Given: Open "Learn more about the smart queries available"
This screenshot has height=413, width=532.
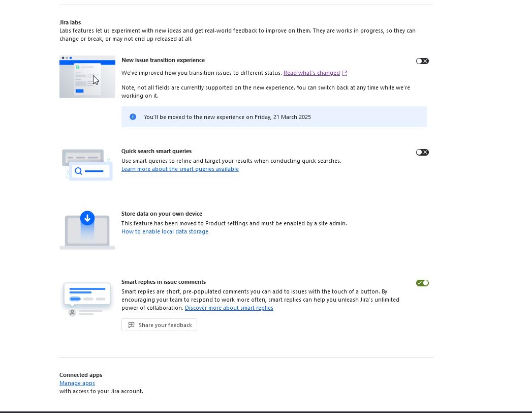Looking at the screenshot, I should (180, 169).
